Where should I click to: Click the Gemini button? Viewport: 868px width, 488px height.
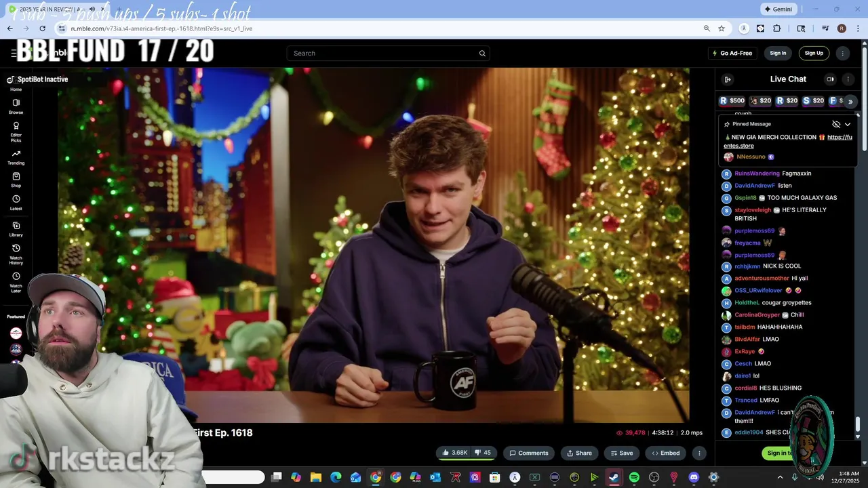click(778, 9)
